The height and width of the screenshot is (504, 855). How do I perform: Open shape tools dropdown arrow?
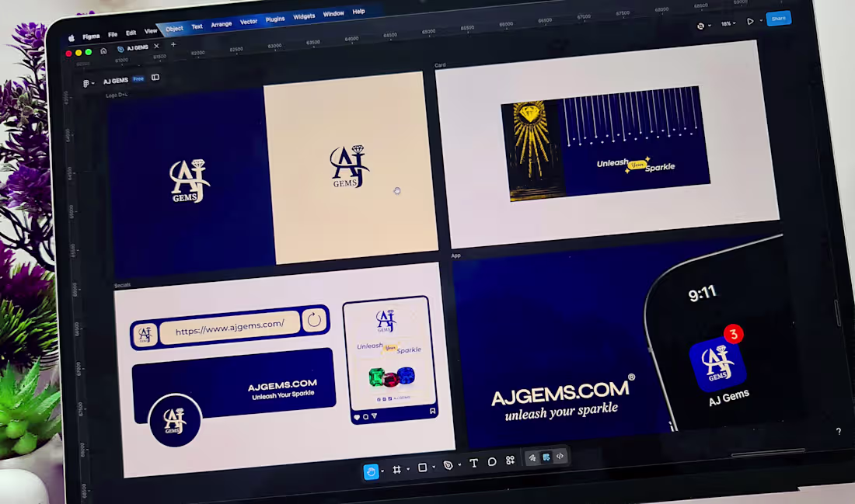coord(434,467)
